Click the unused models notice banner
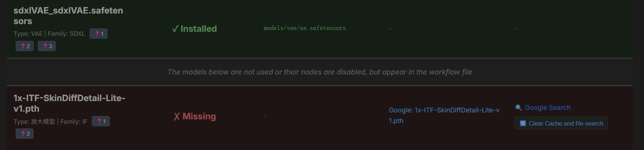Viewport: 644px width, 150px height. point(320,72)
